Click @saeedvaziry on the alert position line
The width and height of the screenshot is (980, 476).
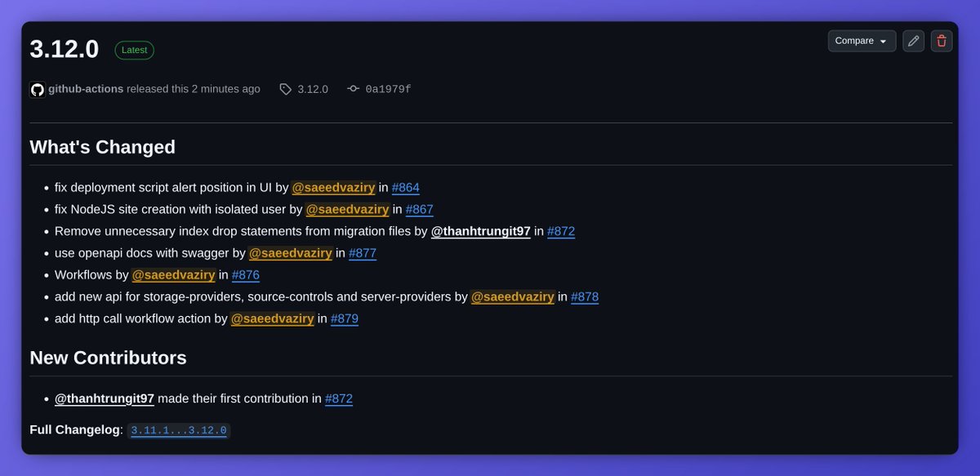click(334, 188)
